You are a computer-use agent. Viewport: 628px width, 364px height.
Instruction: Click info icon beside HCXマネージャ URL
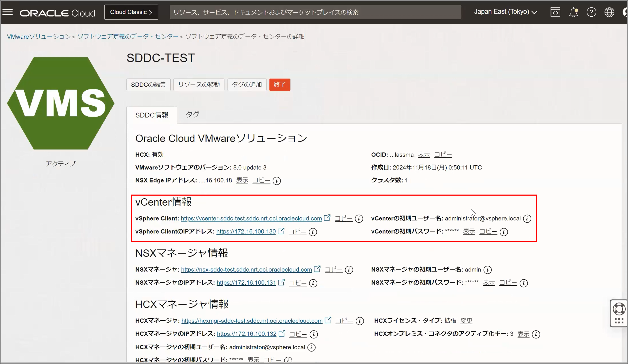(x=360, y=321)
